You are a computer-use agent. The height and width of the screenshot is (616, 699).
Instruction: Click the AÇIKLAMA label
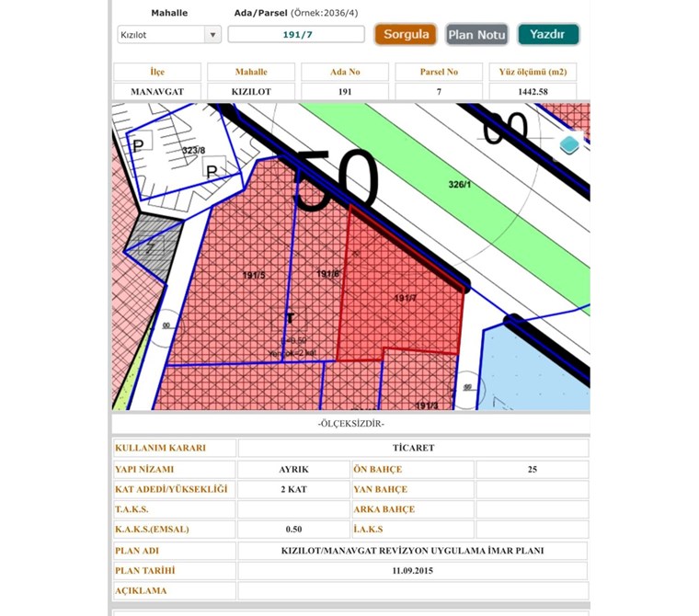coord(141,590)
